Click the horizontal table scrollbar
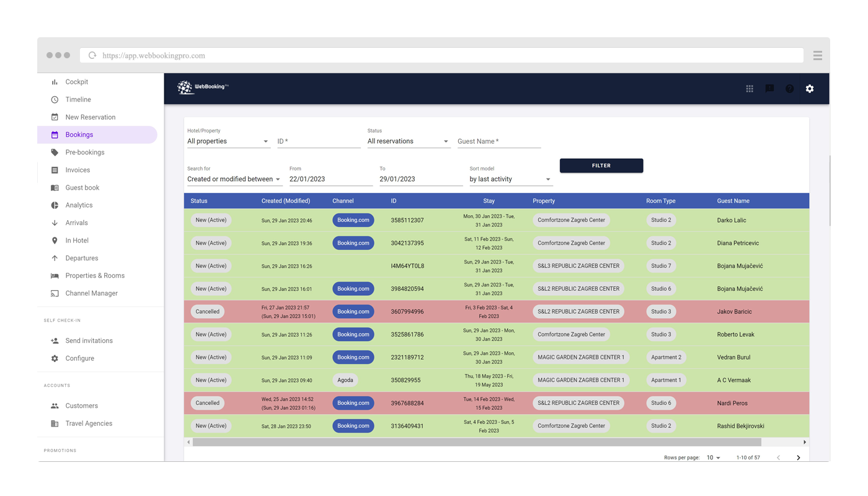Screen dimensions: 868x496 click(476, 443)
